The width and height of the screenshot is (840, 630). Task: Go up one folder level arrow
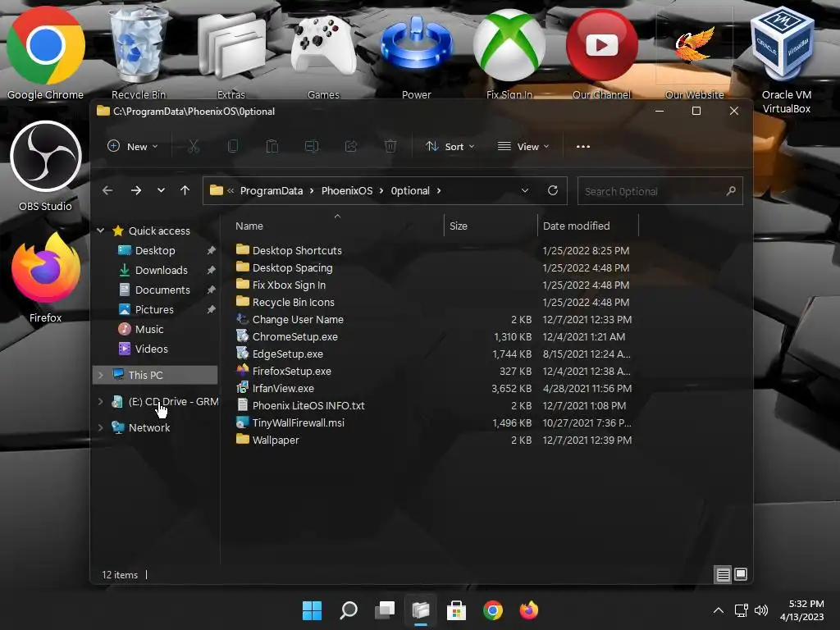pos(185,190)
